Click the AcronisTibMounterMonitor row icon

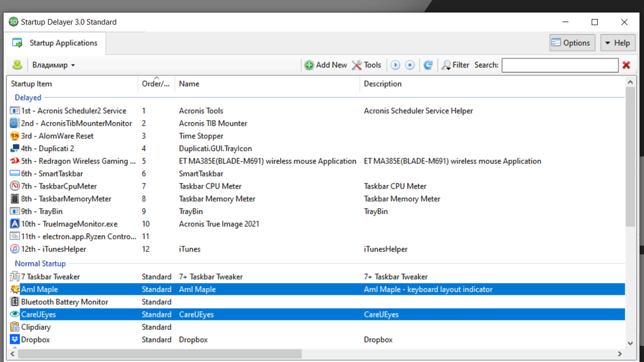pos(15,123)
